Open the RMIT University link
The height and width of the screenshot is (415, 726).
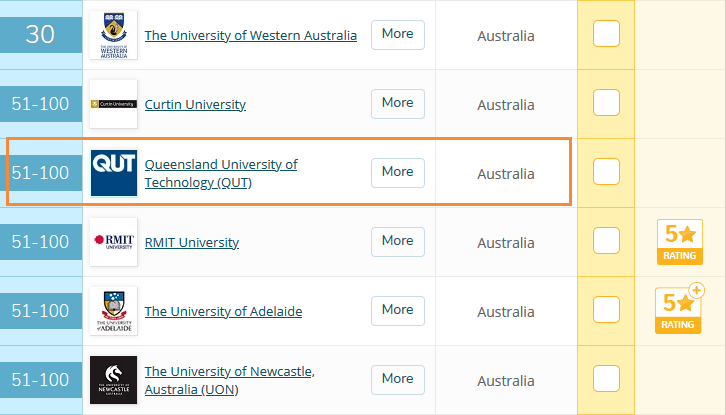[x=192, y=243]
